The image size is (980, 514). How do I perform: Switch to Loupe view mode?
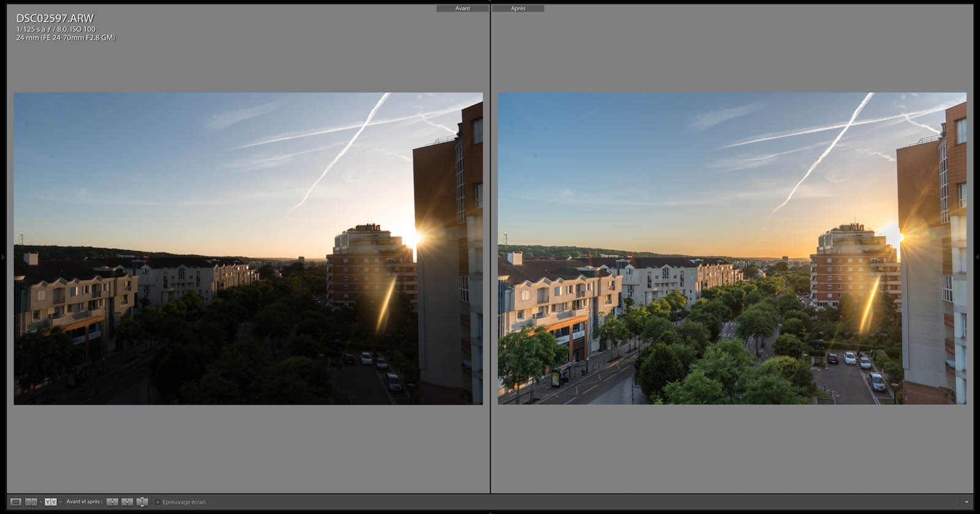click(16, 502)
